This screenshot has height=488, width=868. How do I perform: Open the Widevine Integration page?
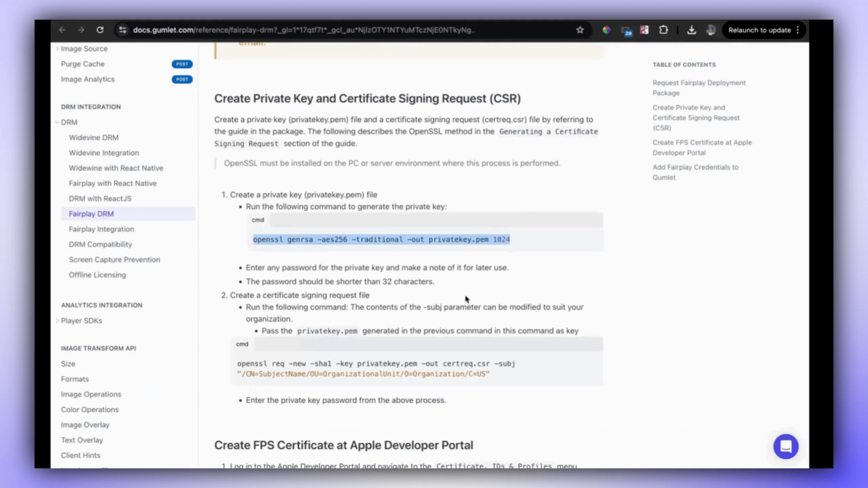[x=104, y=153]
